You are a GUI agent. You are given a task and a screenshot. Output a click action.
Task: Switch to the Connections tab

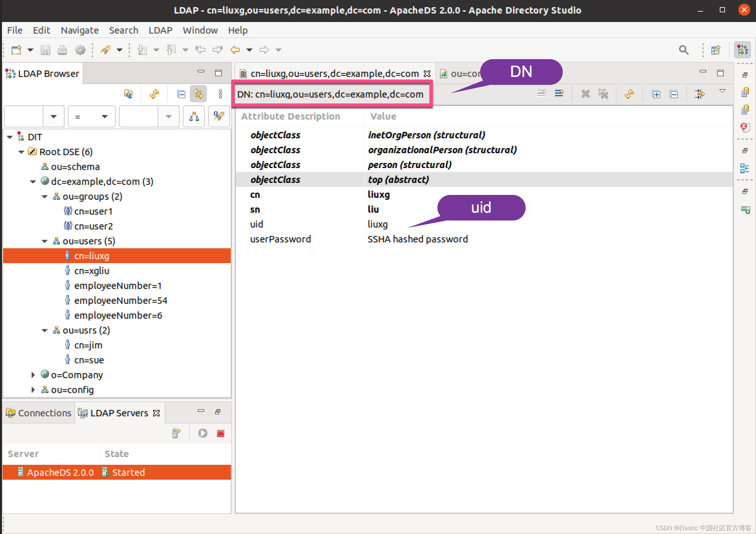coord(39,413)
